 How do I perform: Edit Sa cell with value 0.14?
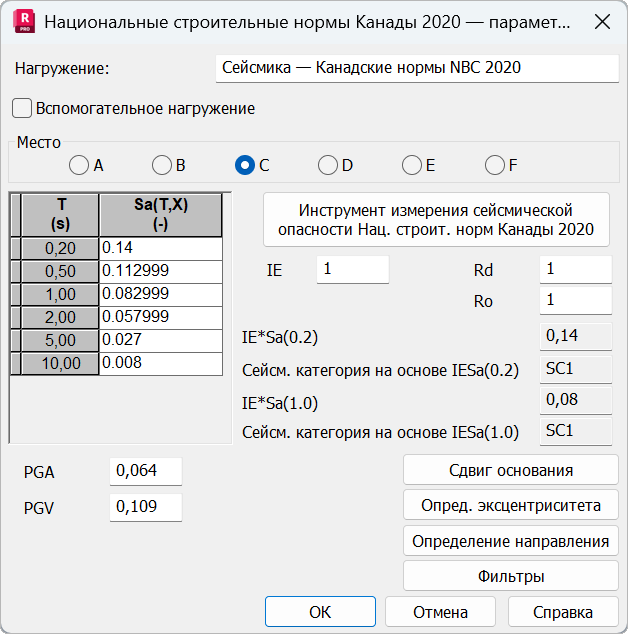click(x=161, y=248)
